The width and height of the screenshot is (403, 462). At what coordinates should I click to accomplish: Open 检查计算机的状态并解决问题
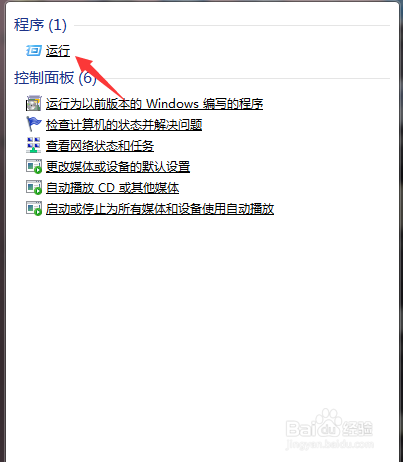pyautogui.click(x=124, y=125)
